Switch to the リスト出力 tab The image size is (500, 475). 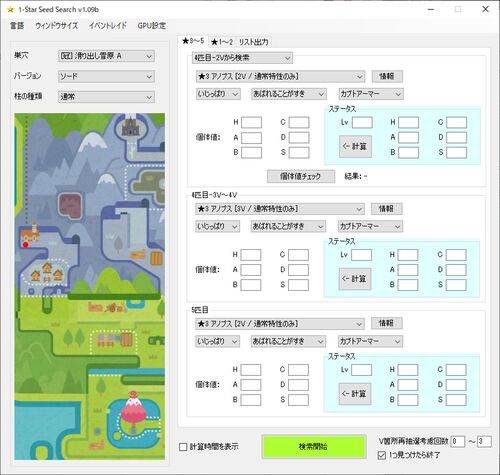pyautogui.click(x=253, y=42)
